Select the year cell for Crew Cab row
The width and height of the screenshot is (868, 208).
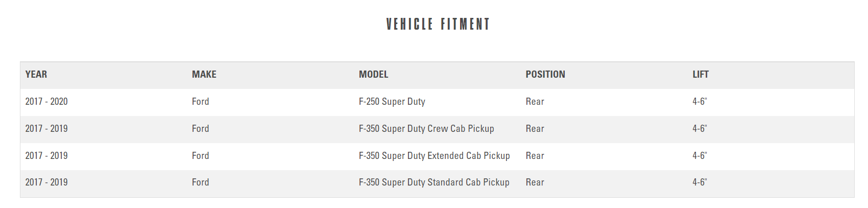[46, 129]
